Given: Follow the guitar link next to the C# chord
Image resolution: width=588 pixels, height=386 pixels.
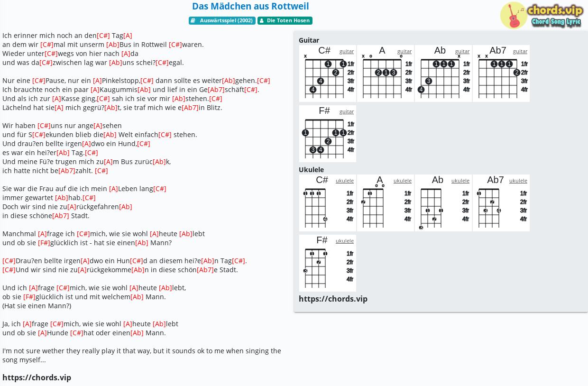Looking at the screenshot, I should coord(347,51).
